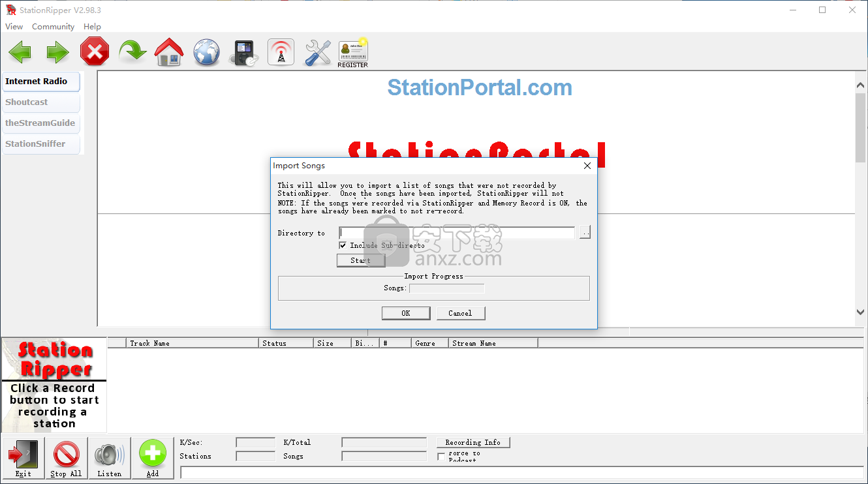
Task: Click the Genre column header
Action: coord(430,343)
